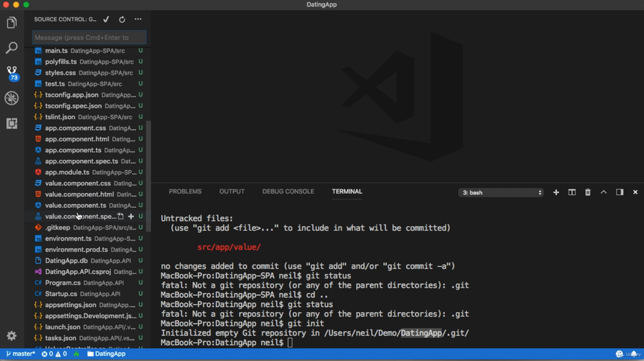Click the terminal prompt cursor line
Viewport: 644px width, 361px height.
(x=290, y=342)
